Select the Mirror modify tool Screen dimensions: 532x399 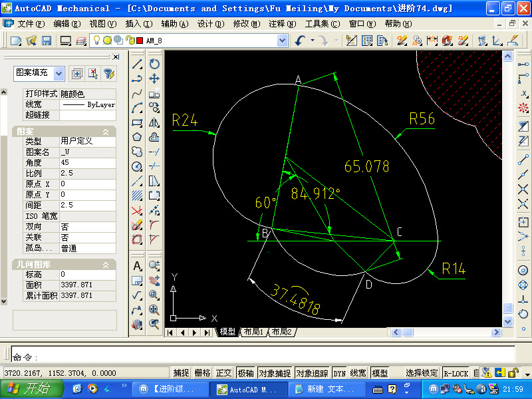click(154, 122)
